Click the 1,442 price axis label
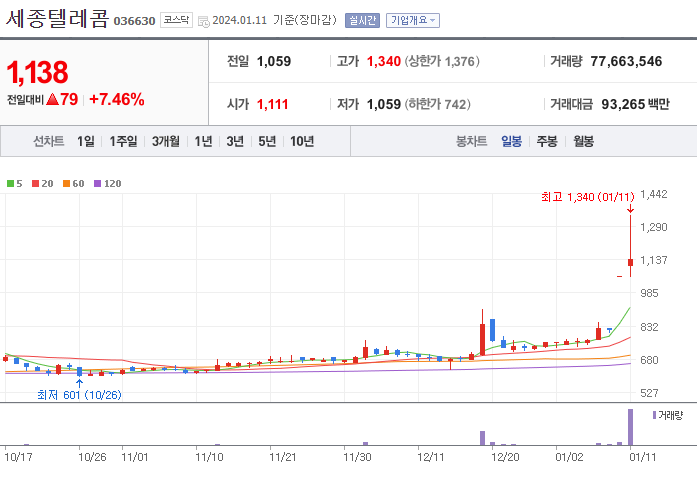 coord(653,194)
